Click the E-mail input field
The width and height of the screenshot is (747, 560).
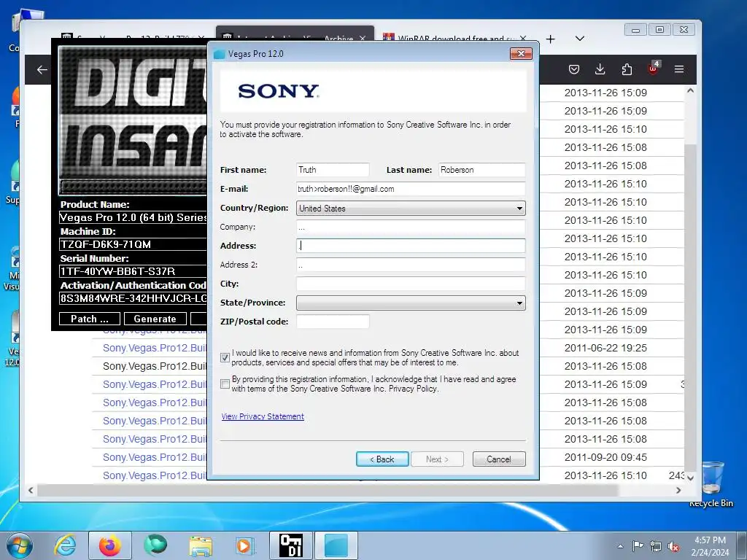tap(411, 189)
